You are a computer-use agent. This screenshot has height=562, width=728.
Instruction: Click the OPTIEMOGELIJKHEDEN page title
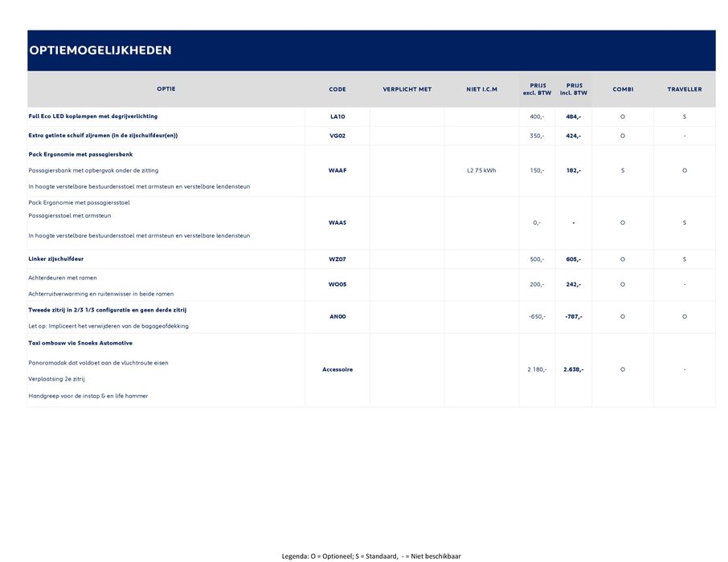(x=100, y=51)
